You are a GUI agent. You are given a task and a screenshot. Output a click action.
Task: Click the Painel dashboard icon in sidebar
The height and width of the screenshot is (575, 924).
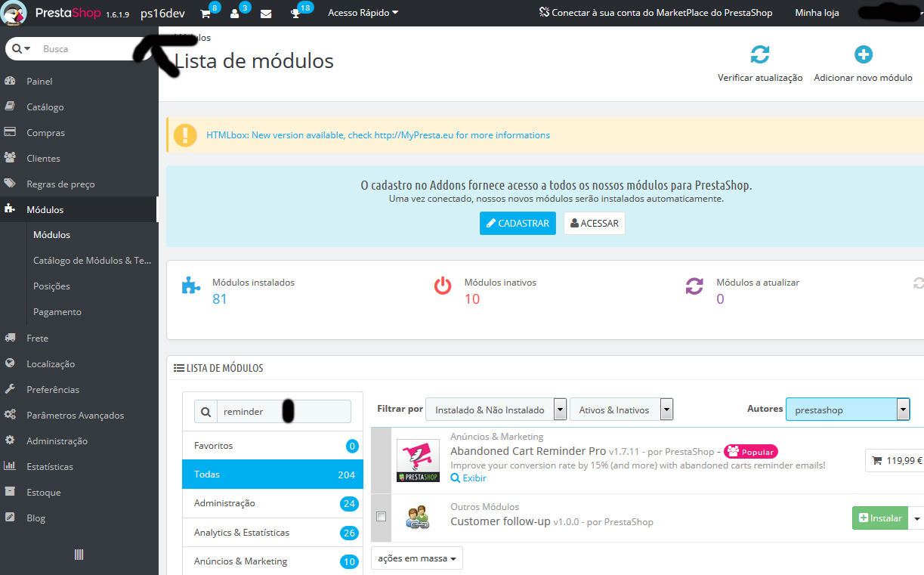coord(11,81)
